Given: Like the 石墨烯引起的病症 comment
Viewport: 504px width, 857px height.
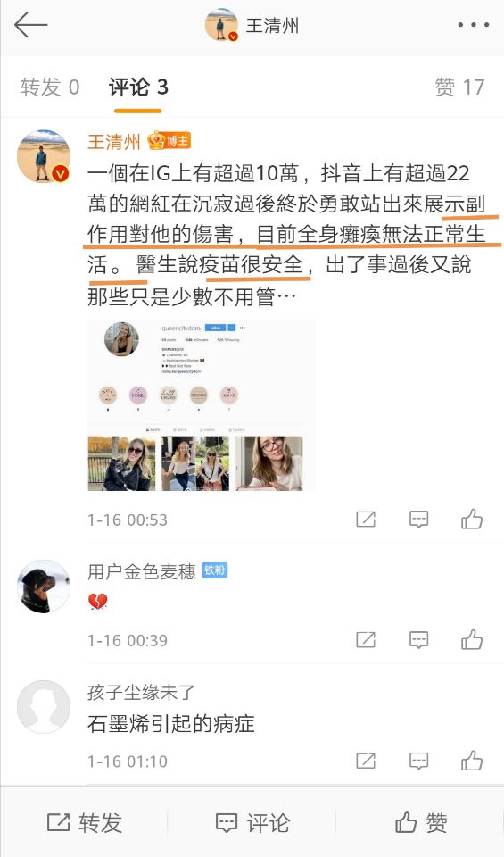Looking at the screenshot, I should click(x=472, y=761).
